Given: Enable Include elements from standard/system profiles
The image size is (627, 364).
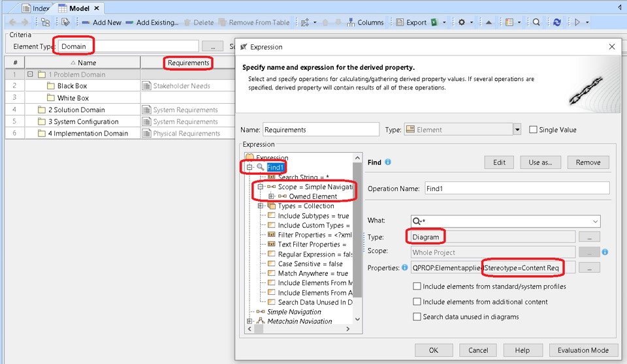Looking at the screenshot, I should (x=417, y=286).
